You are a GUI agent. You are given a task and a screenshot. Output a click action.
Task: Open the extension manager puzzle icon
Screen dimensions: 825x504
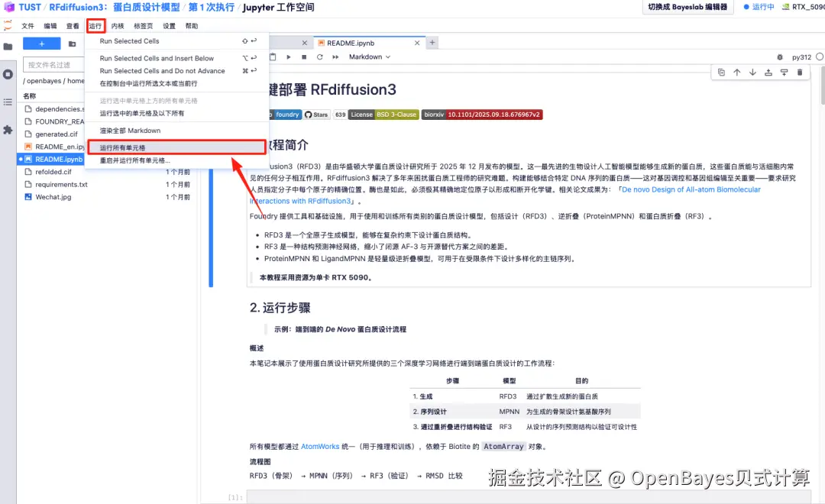tap(8, 129)
